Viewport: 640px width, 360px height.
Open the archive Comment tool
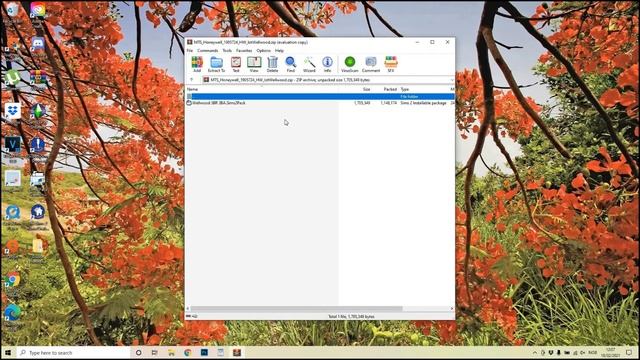click(x=371, y=64)
